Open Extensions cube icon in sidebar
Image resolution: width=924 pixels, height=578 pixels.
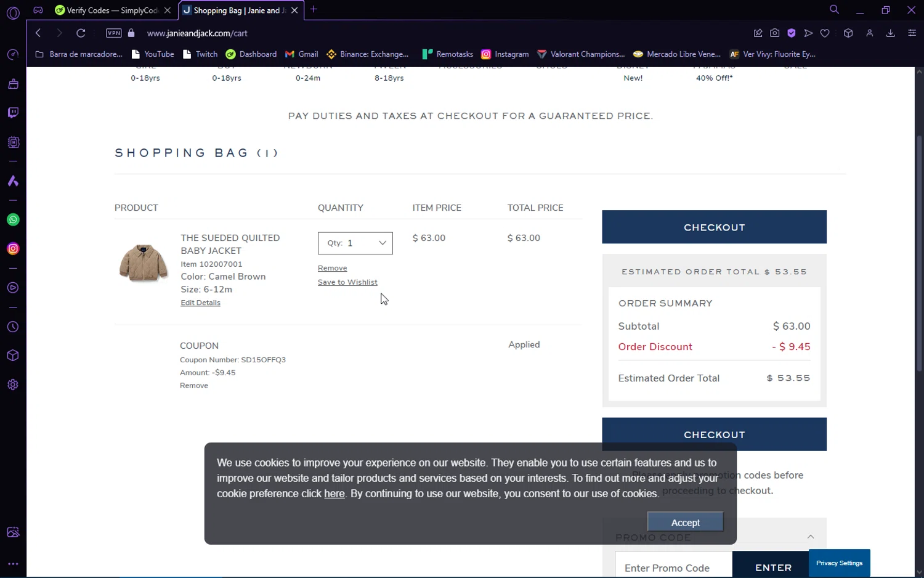click(13, 356)
